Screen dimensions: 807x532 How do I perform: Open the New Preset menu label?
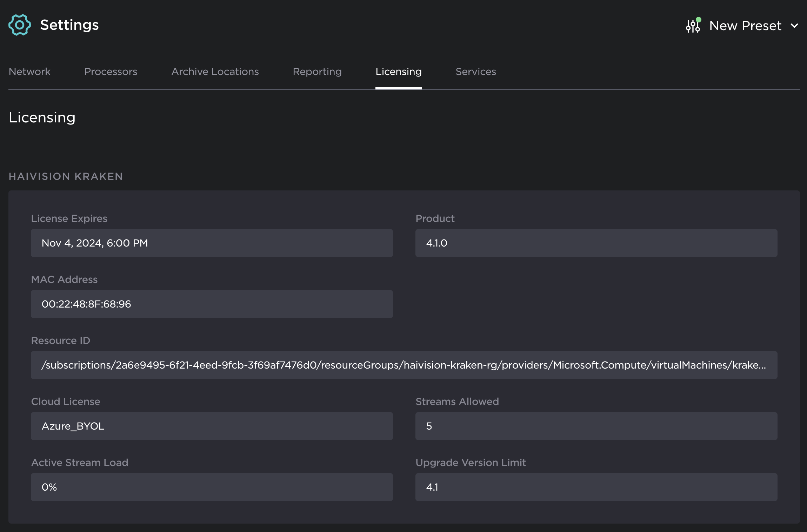(745, 26)
